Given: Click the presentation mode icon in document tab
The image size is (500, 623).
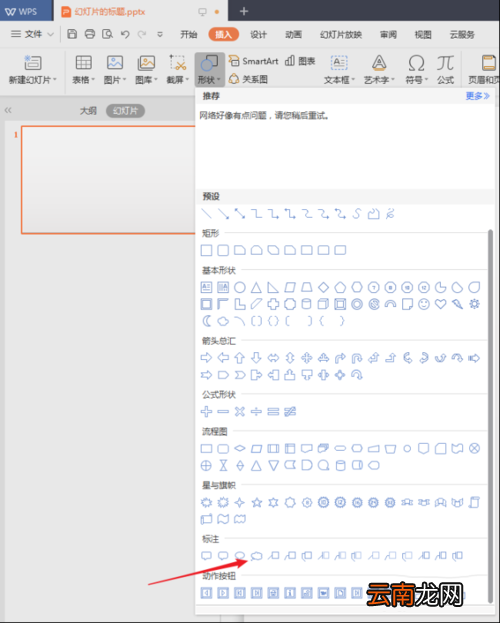Looking at the screenshot, I should pyautogui.click(x=203, y=12).
